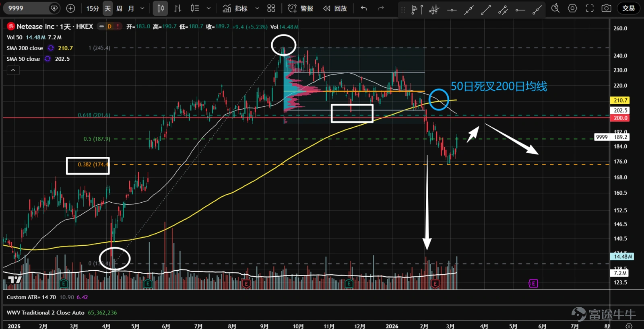Select the trend line drawing tool

click(x=486, y=10)
